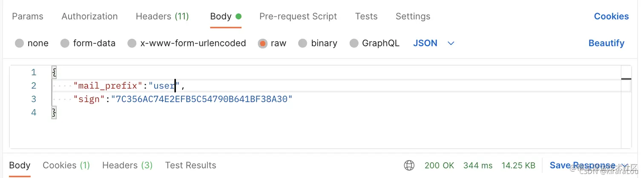Click the globe network icon

coord(409,165)
